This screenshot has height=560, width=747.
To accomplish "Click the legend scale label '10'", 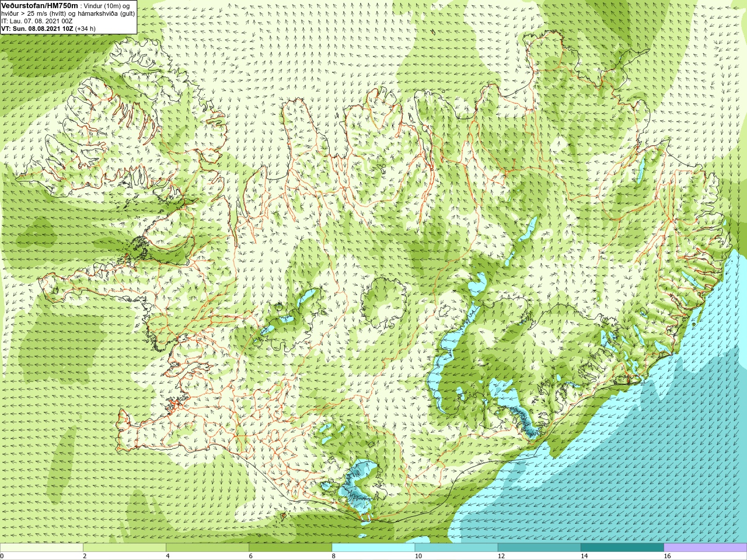I will pyautogui.click(x=418, y=556).
